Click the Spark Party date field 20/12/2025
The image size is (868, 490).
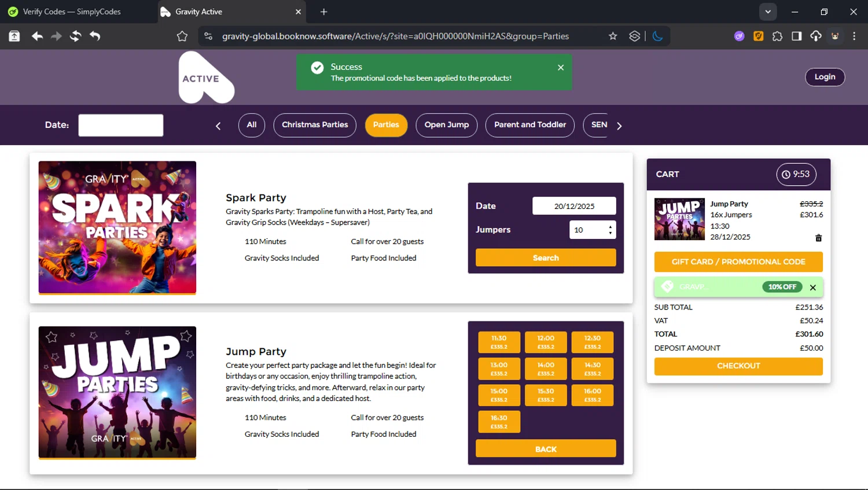574,206
